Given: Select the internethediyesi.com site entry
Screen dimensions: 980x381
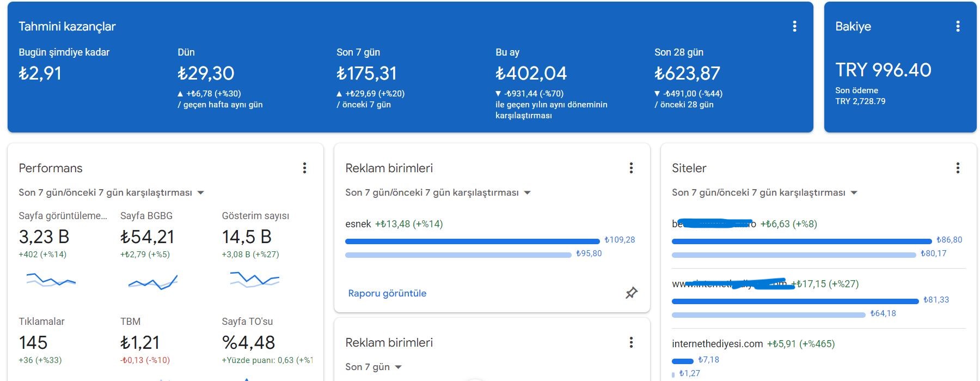Looking at the screenshot, I should coord(717,344).
